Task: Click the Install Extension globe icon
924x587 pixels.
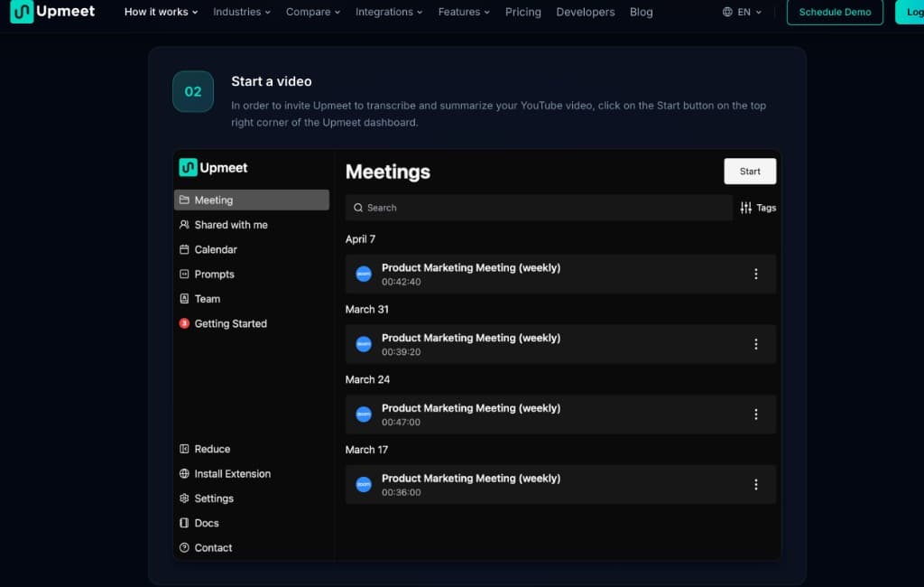Action: [x=183, y=473]
